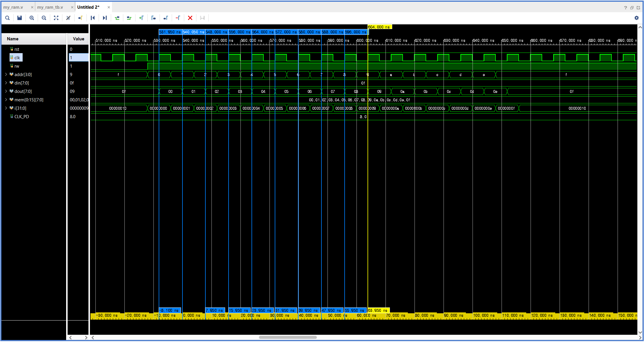Viewport: 644px width, 342px height.
Task: Jump to previous transition icon
Action: (117, 18)
